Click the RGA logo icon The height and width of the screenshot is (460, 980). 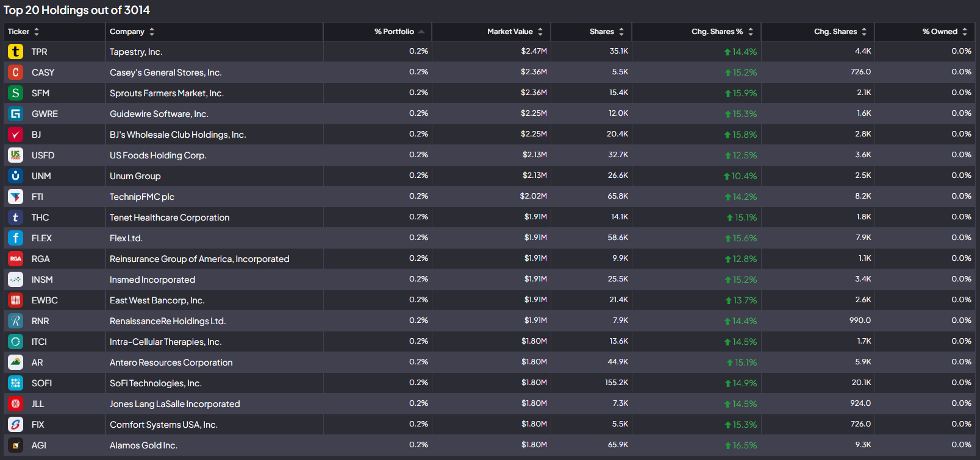[x=15, y=259]
